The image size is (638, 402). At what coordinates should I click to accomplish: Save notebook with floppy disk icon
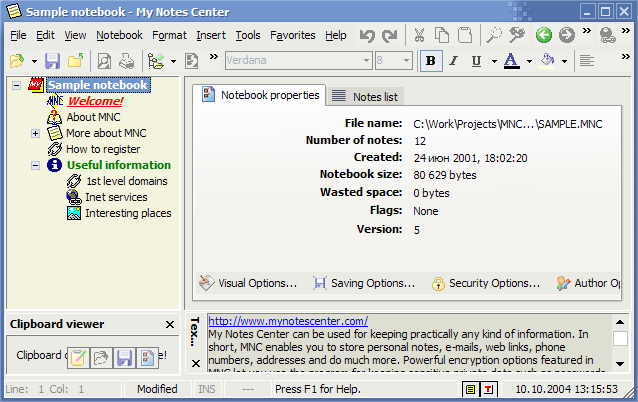52,61
